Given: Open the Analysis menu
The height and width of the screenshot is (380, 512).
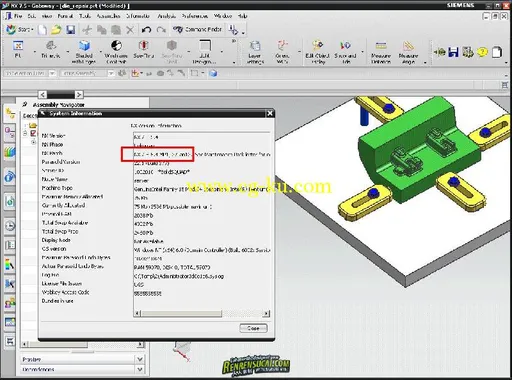Looking at the screenshot, I should tap(167, 16).
